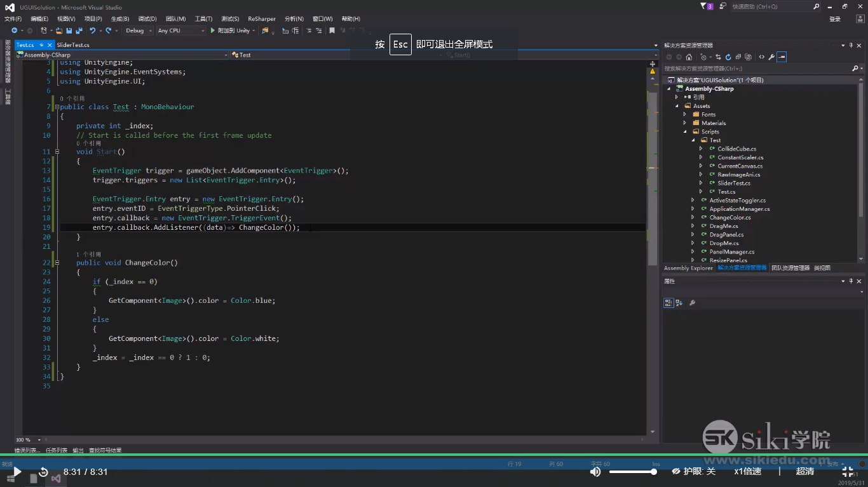The image size is (868, 487).
Task: Open the 调试(D) menu
Action: tap(147, 19)
